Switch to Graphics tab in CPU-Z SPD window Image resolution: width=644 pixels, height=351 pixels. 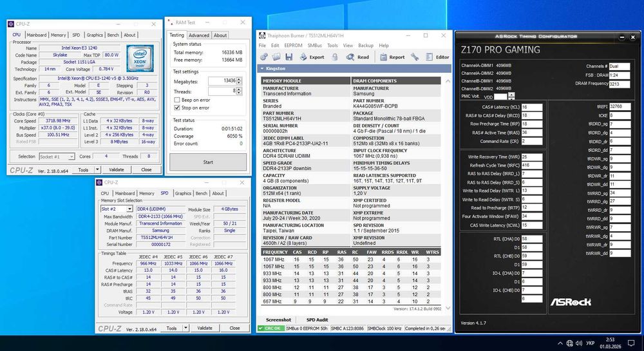[x=183, y=193]
